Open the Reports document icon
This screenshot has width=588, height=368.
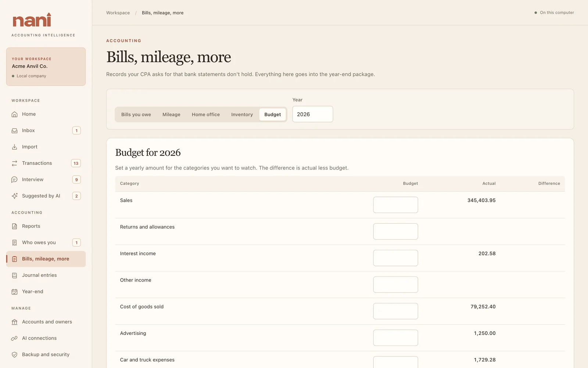click(14, 226)
